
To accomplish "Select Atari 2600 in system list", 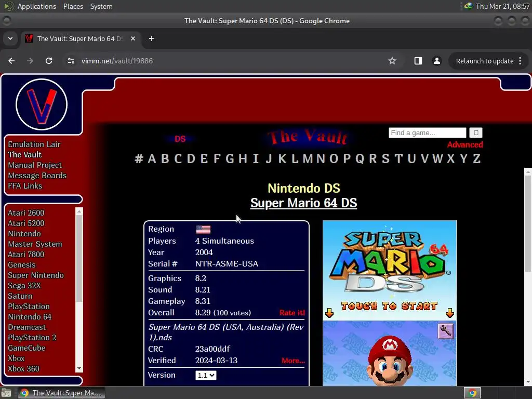I will 26,212.
